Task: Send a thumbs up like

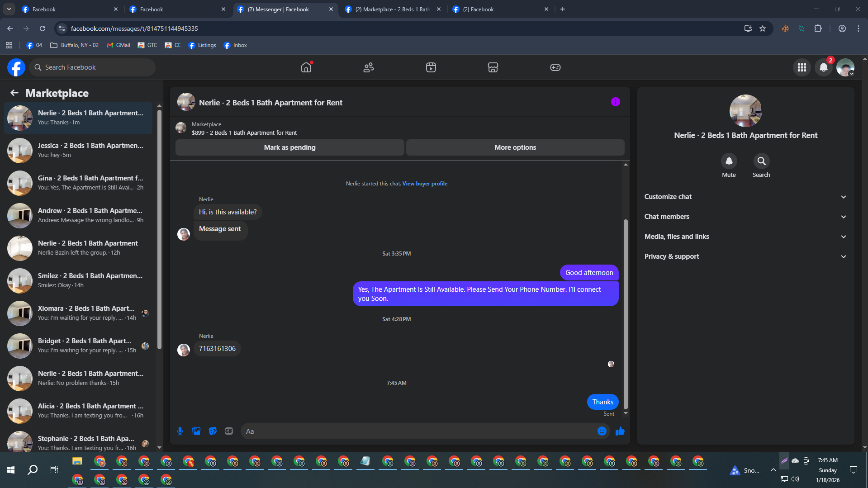Action: click(x=620, y=431)
